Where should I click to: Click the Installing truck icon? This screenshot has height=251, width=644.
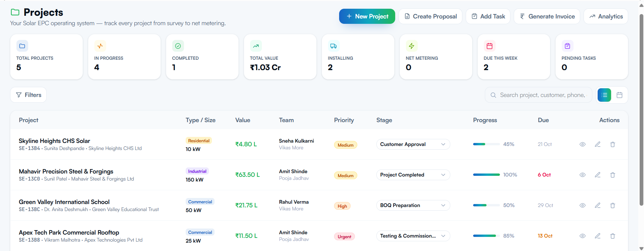click(333, 46)
